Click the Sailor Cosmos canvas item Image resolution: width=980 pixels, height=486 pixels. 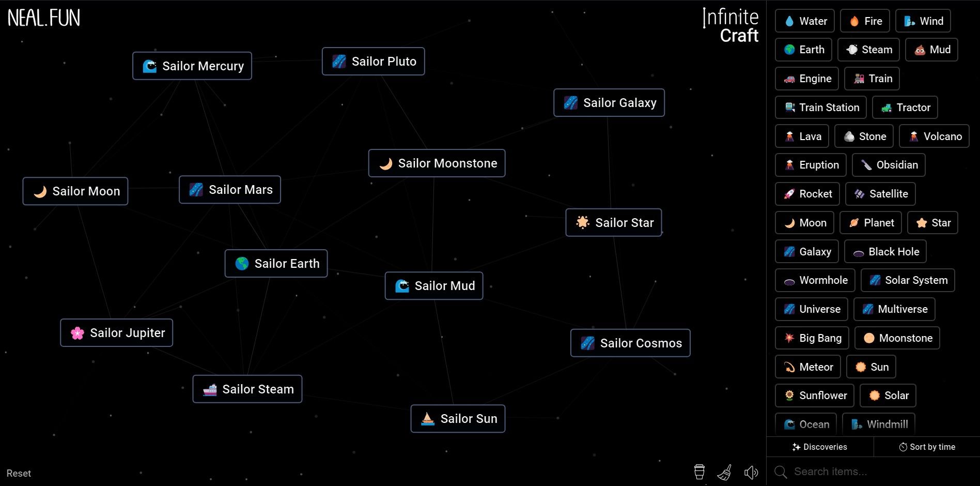[630, 343]
